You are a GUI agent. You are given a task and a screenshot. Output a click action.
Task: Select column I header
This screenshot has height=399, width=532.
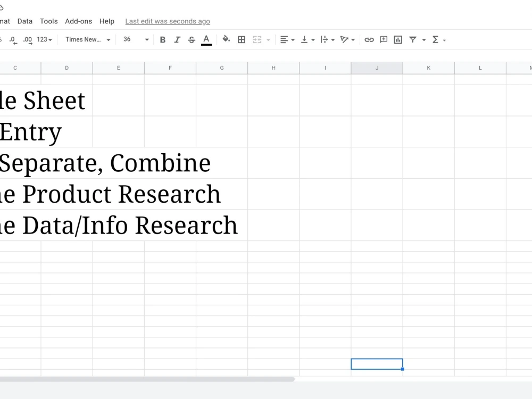pos(326,68)
